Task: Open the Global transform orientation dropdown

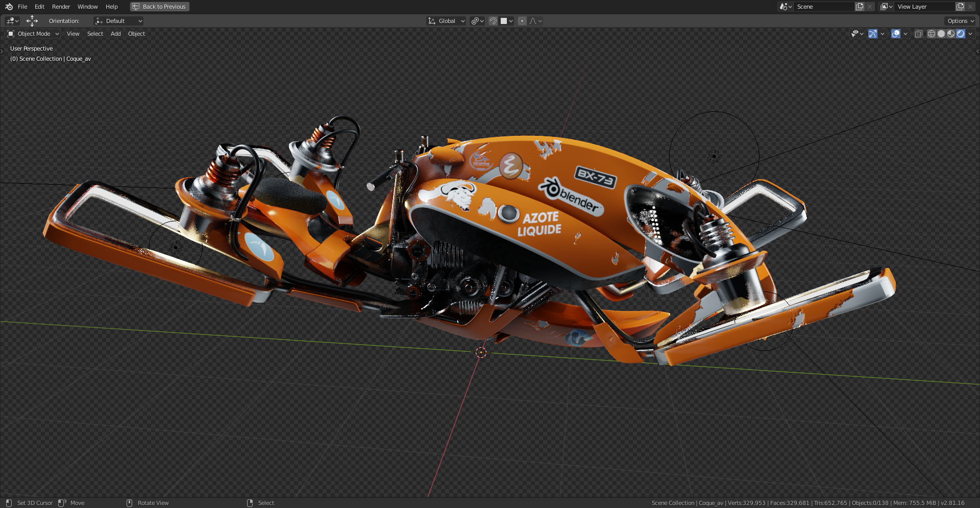Action: pyautogui.click(x=446, y=21)
